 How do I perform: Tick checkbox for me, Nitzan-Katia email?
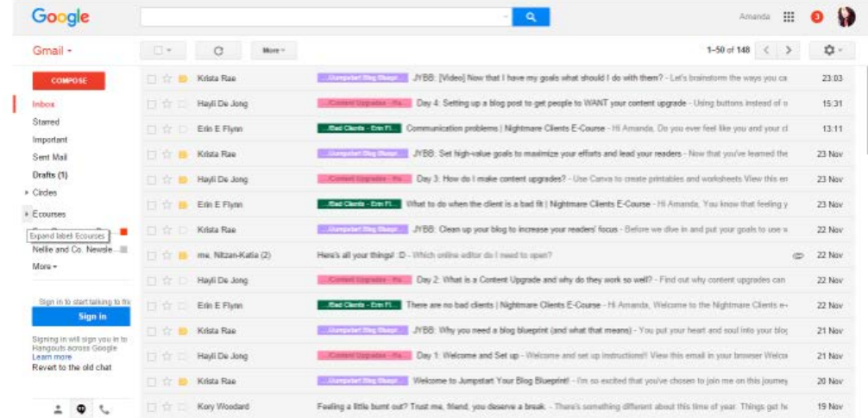[x=151, y=255]
